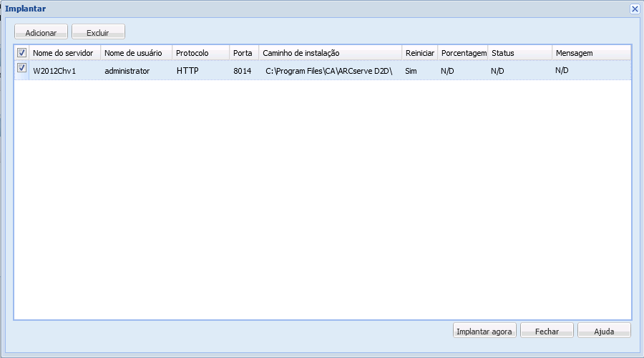Click the administrator username cell
644x358 pixels.
(127, 71)
